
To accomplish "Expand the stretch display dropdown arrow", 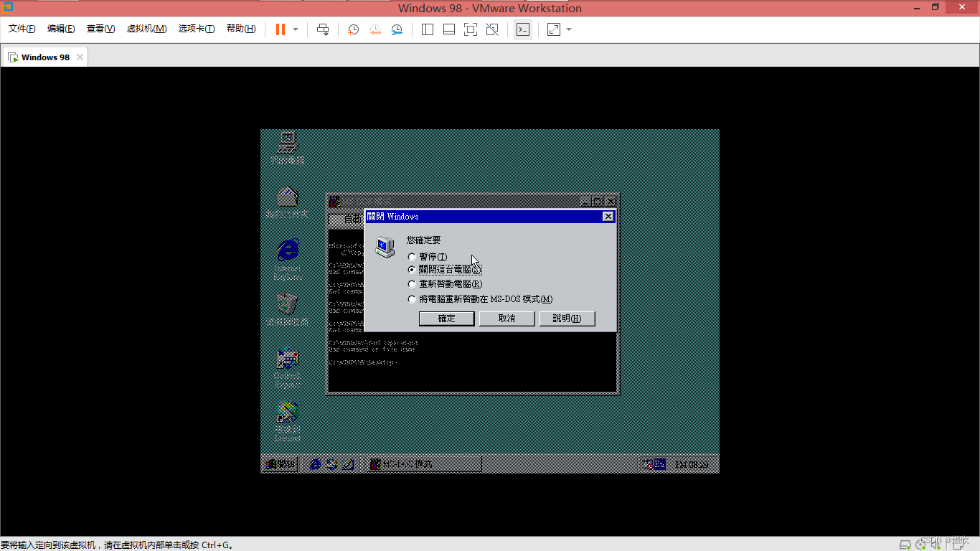I will (x=569, y=29).
